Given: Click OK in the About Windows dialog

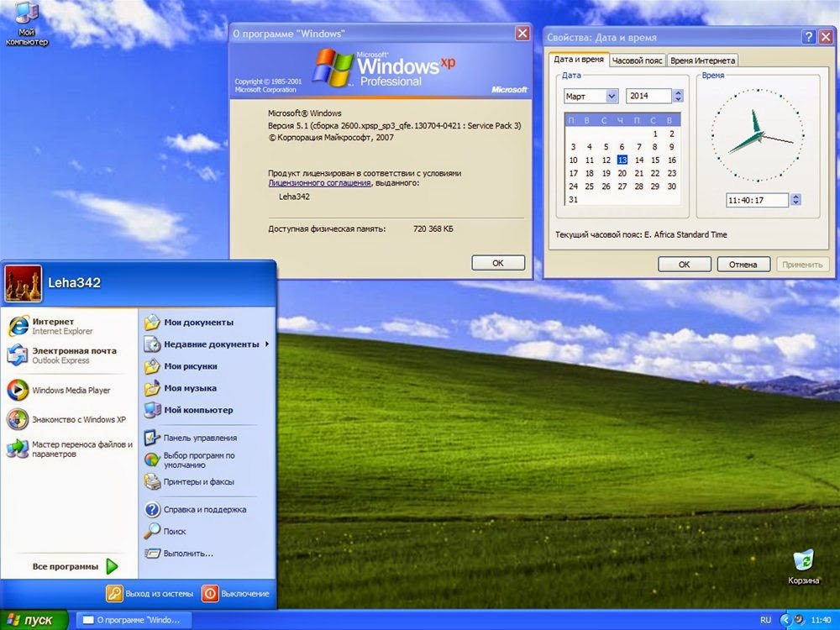Looking at the screenshot, I should tap(498, 263).
